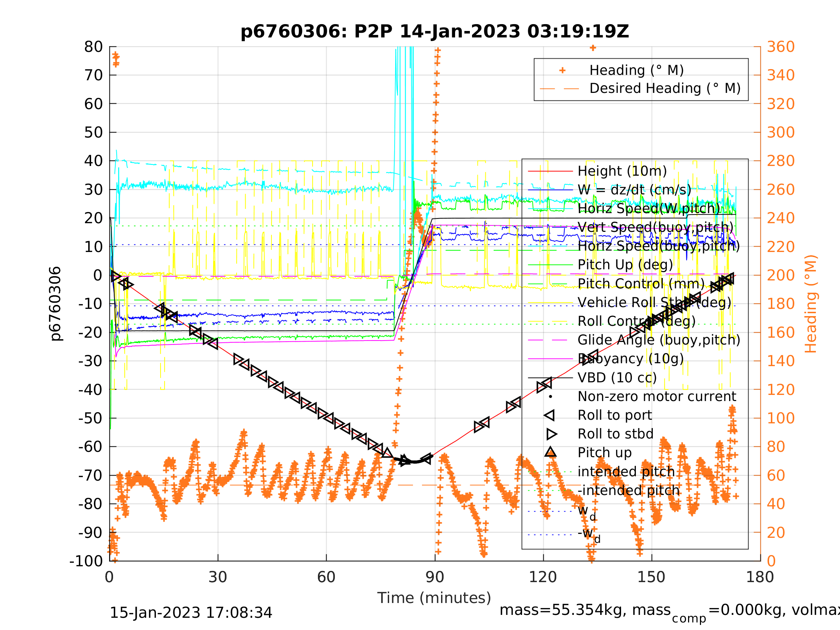The image size is (840, 630).
Task: Select the Non-zero motor current legend label
Action: tap(657, 396)
